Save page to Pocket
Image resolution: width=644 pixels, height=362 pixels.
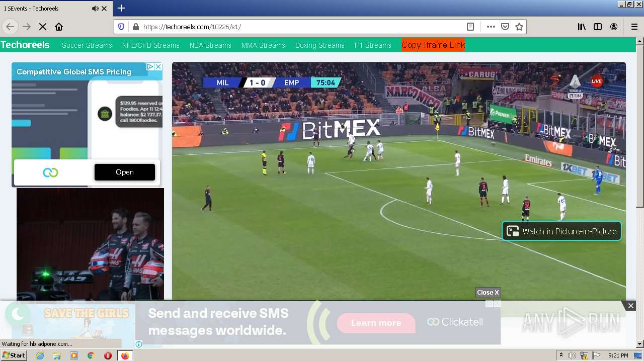505,27
